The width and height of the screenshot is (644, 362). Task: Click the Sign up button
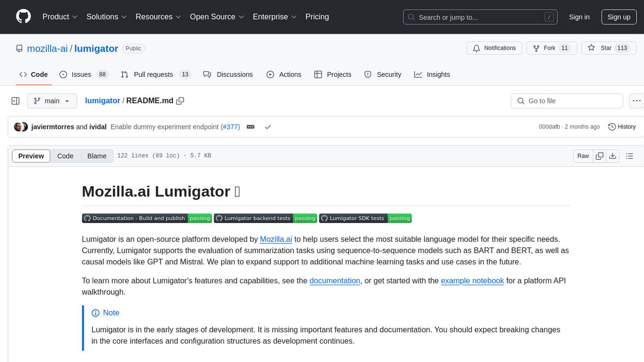pos(619,17)
